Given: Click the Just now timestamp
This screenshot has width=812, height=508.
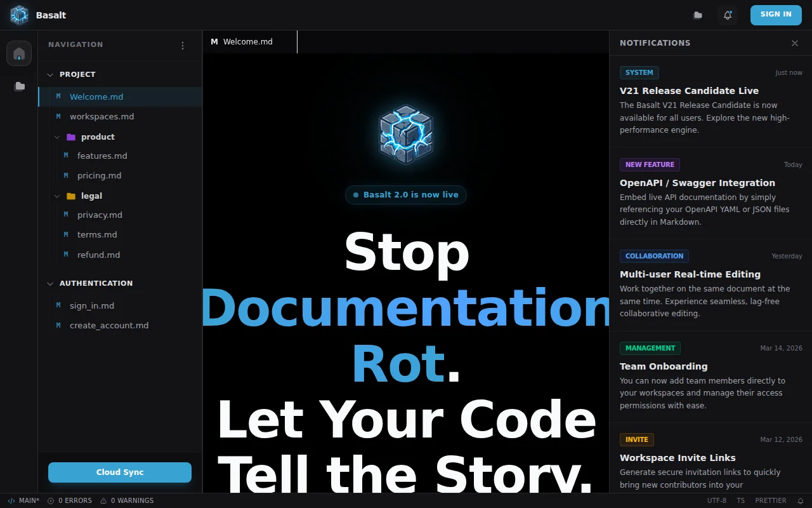Looking at the screenshot, I should (x=789, y=73).
